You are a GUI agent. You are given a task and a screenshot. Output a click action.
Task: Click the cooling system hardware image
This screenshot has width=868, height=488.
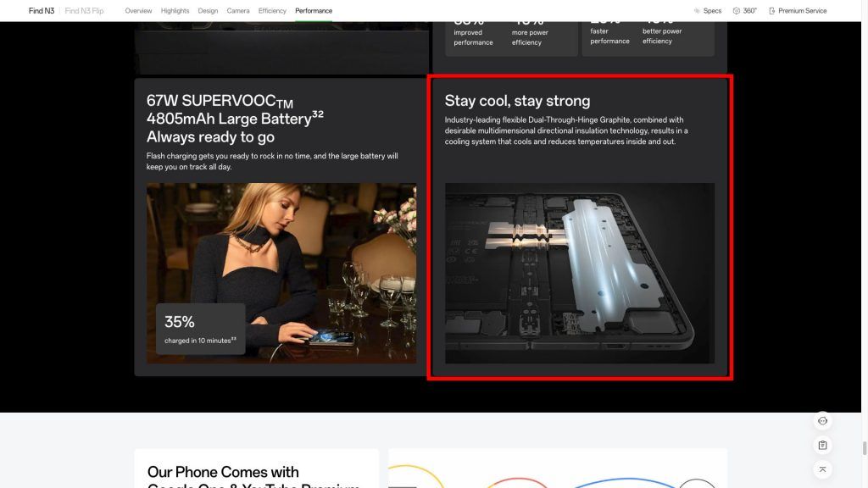(x=580, y=274)
